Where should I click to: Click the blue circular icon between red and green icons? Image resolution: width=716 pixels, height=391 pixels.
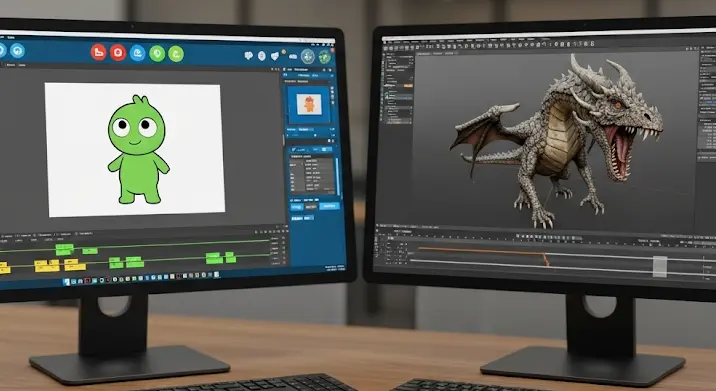pos(137,53)
